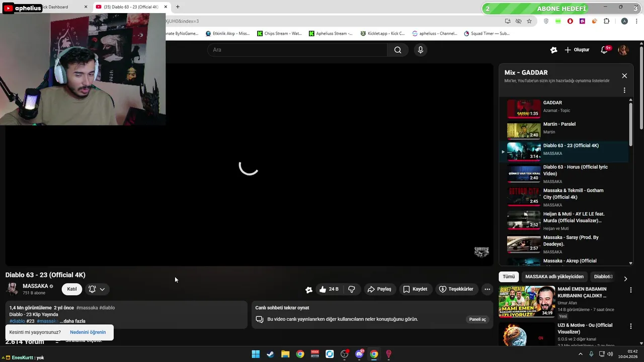Image resolution: width=644 pixels, height=362 pixels.
Task: Close the Diablo 63 browser tab
Action: 165,7
